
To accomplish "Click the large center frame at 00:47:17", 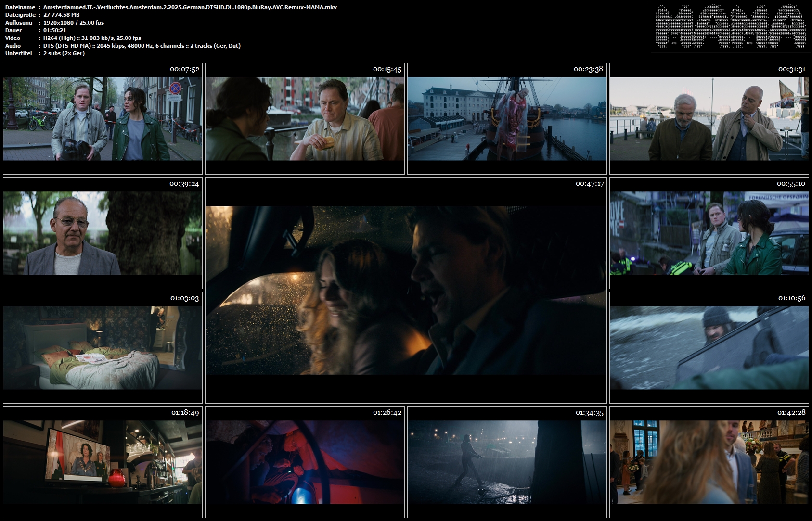I will click(406, 290).
